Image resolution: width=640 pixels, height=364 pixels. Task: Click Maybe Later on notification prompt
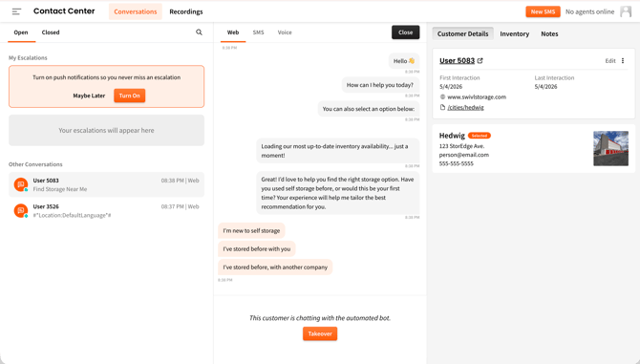pyautogui.click(x=89, y=96)
